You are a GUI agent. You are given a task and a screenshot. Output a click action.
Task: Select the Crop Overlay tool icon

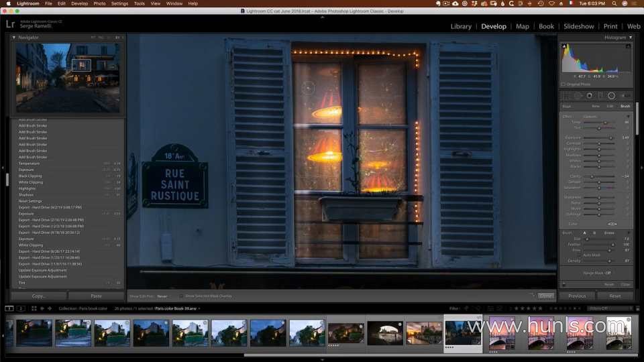566,96
